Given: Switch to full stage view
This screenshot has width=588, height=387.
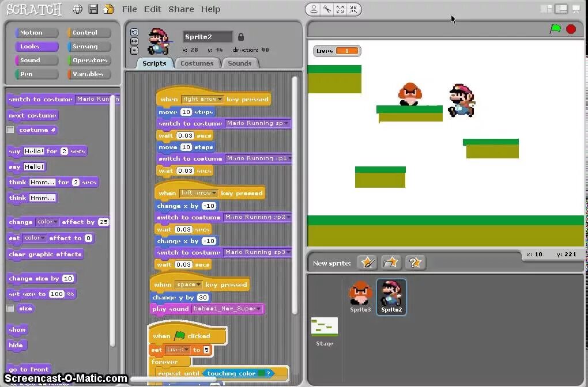Looking at the screenshot, I should [x=561, y=9].
